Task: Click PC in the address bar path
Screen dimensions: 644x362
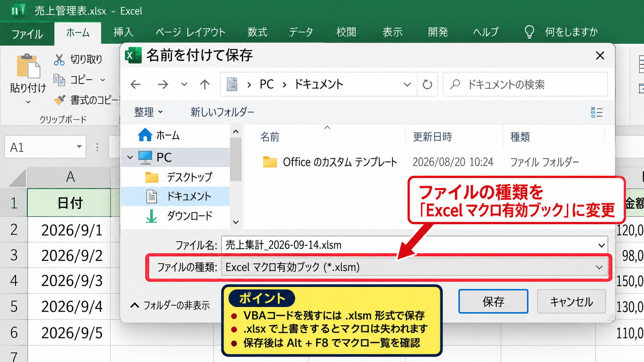Action: [267, 84]
